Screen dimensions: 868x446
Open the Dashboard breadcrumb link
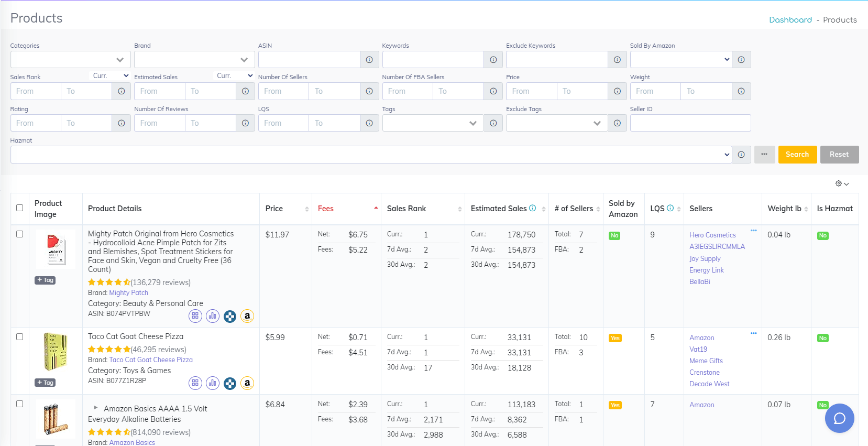point(790,20)
